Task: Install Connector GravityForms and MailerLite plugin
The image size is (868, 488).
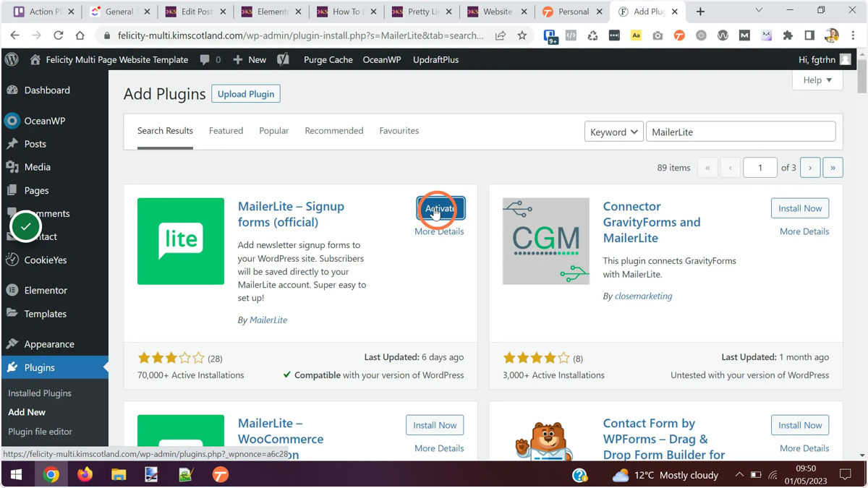Action: coord(800,208)
